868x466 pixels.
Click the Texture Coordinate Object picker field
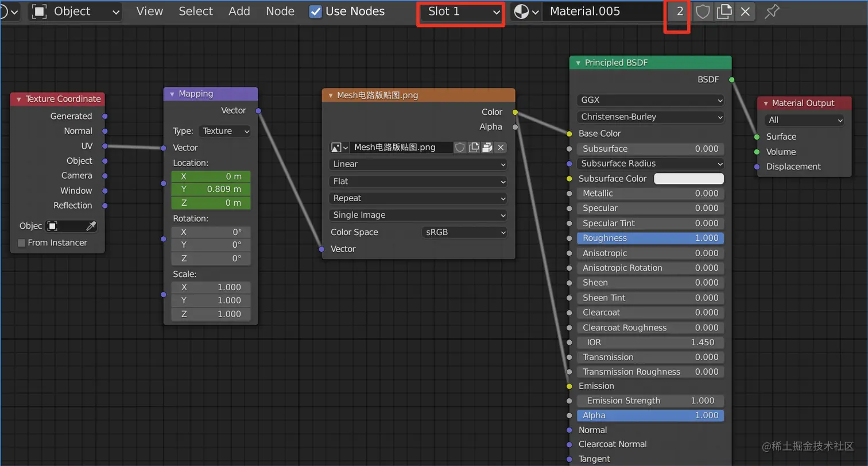[x=70, y=226]
